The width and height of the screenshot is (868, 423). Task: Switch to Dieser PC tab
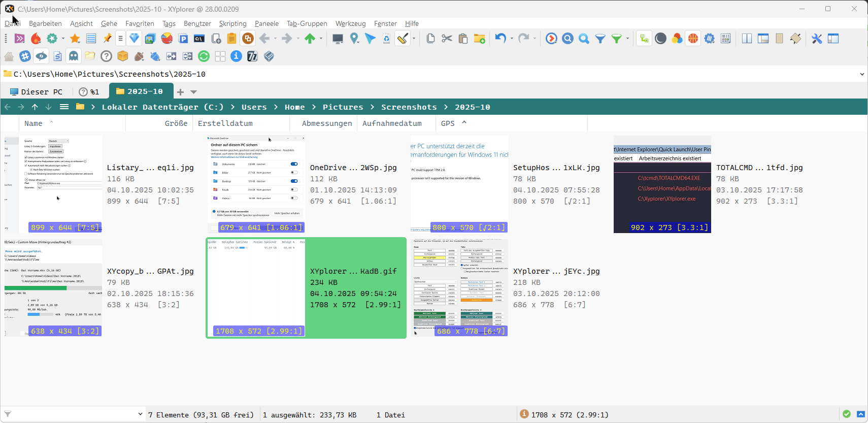pos(37,91)
